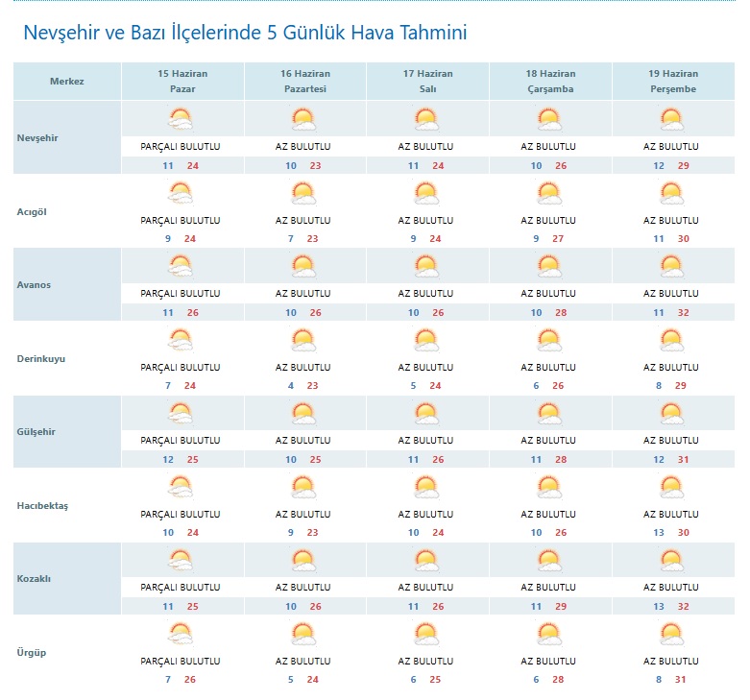Open the Nevşehir district row label

pyautogui.click(x=37, y=138)
